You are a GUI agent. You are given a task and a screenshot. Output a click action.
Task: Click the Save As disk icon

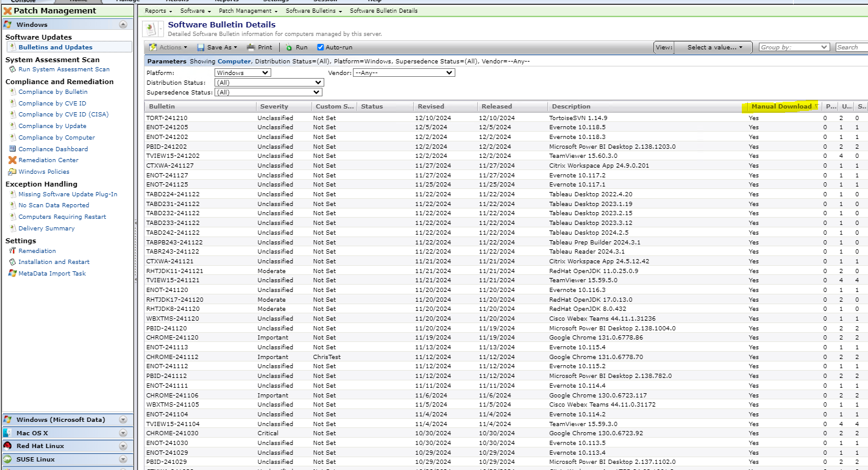pos(201,48)
